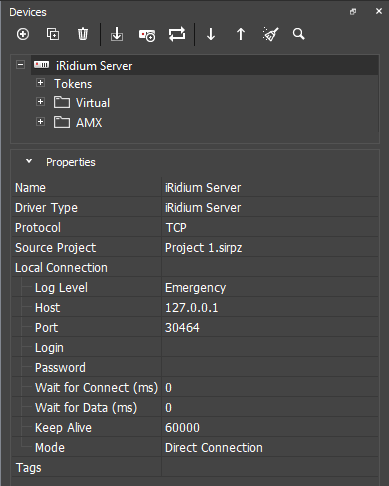The height and width of the screenshot is (486, 389).
Task: Undock the Devices panel
Action: 353,12
